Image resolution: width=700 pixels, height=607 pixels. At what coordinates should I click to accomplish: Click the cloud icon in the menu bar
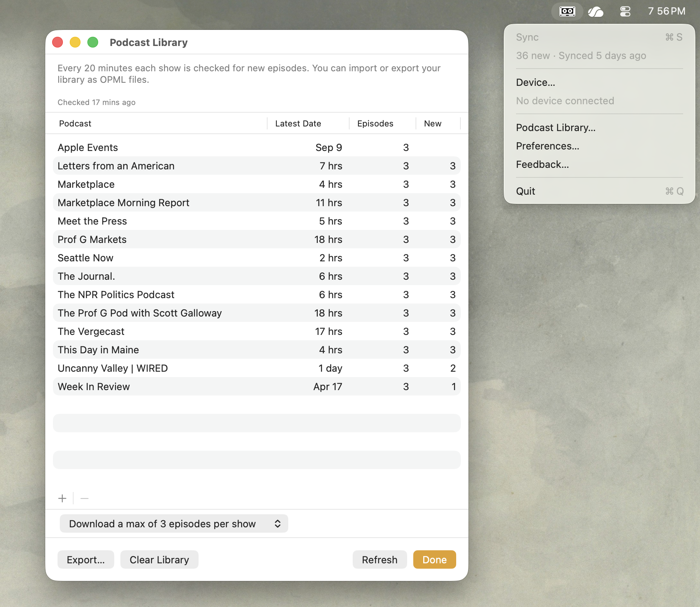coord(595,11)
